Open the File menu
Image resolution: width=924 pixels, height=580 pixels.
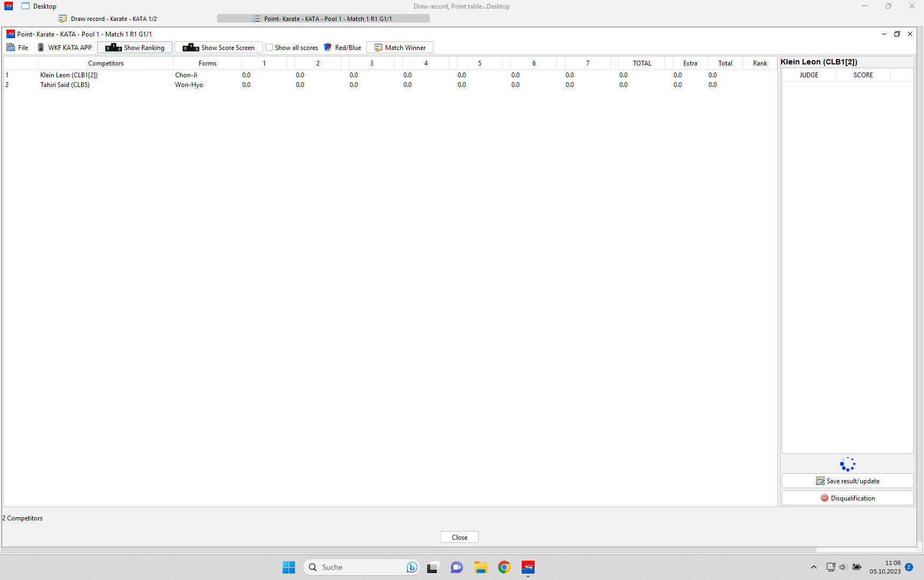pyautogui.click(x=18, y=48)
